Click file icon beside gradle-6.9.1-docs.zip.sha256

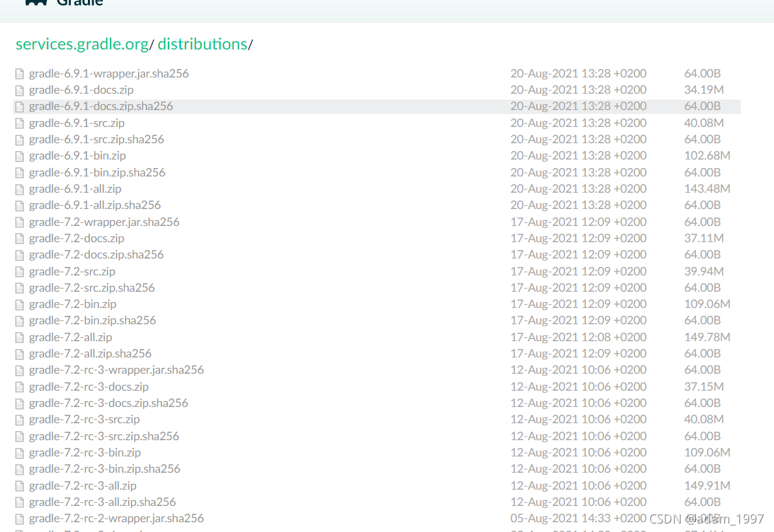click(x=20, y=107)
